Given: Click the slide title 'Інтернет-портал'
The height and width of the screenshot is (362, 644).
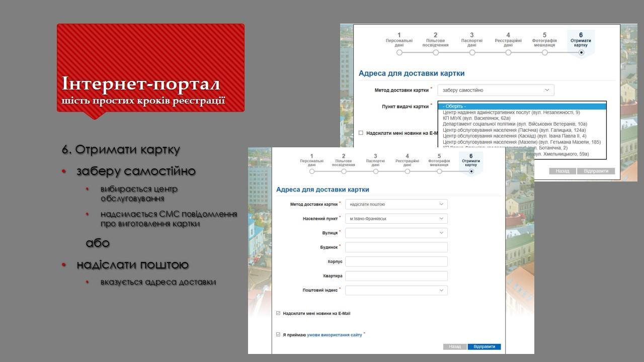Looking at the screenshot, I should click(141, 83).
